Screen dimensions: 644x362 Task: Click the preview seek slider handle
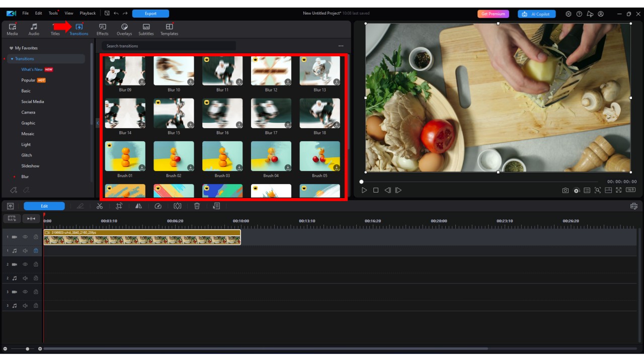361,182
